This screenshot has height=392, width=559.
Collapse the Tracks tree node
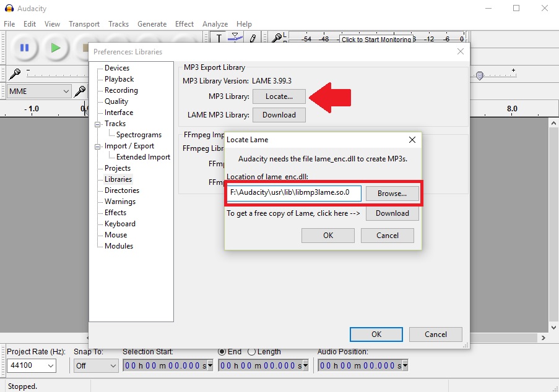point(97,124)
